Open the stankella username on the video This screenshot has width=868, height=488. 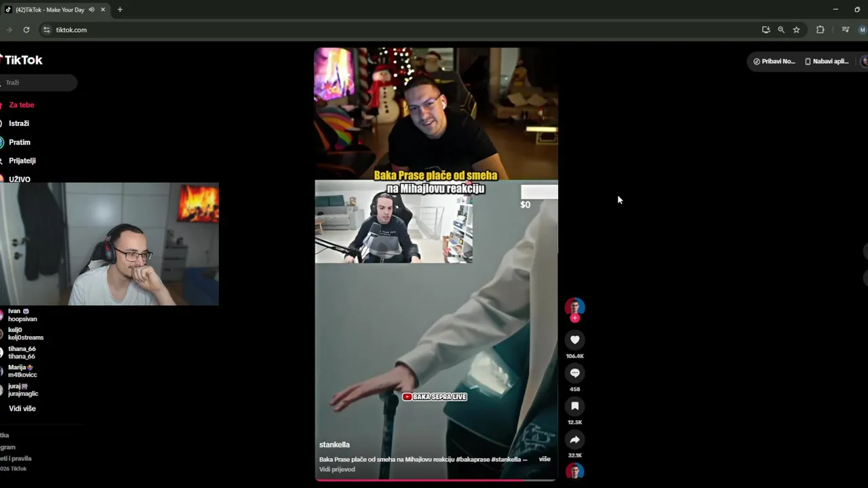(x=334, y=445)
